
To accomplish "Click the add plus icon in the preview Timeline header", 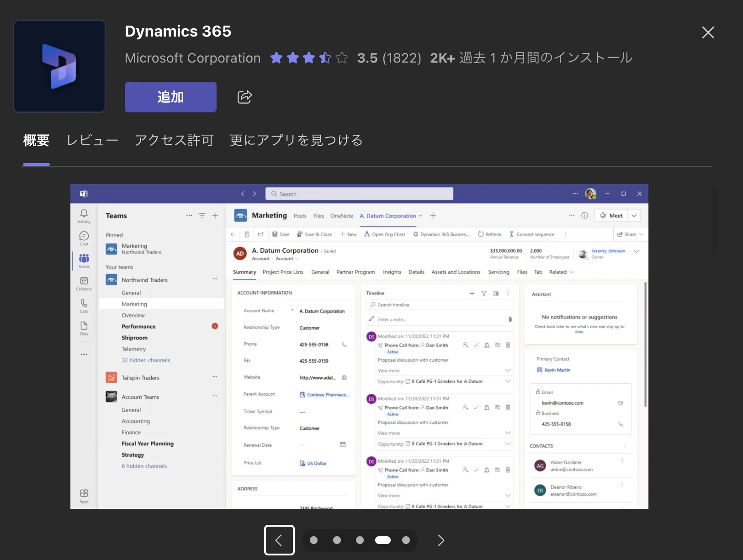I will click(472, 294).
